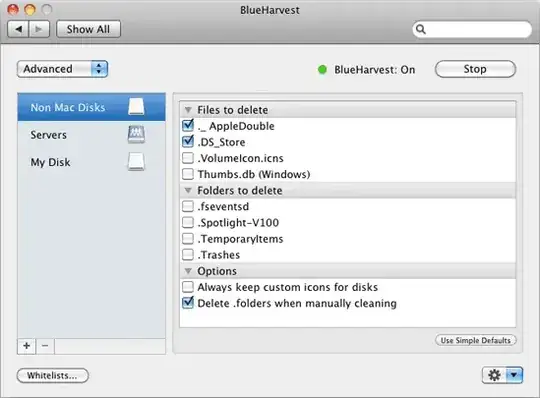Image resolution: width=540 pixels, height=398 pixels.
Task: Open the Whitelists... dialog button
Action: 53,375
